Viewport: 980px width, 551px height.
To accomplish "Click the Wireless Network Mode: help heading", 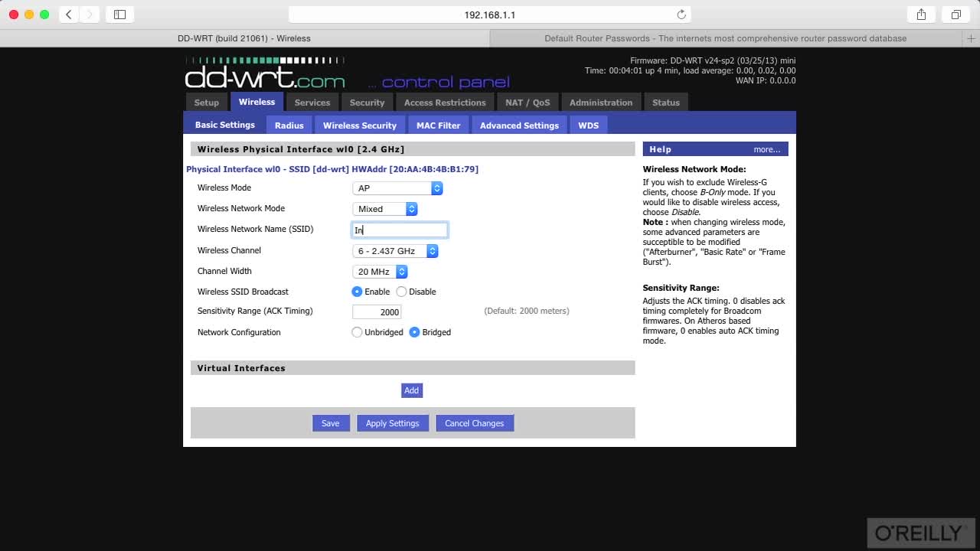I will [694, 169].
